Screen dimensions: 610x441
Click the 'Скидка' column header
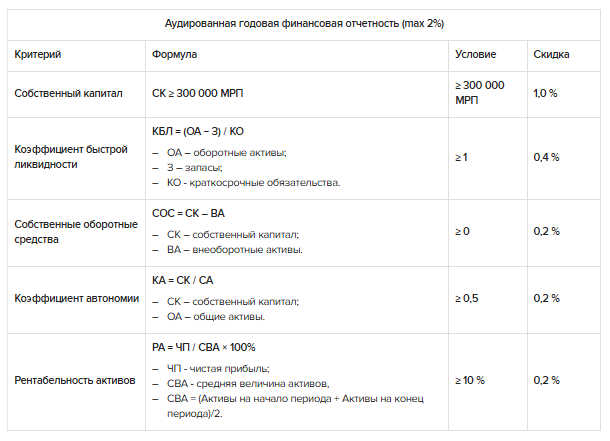[551, 54]
